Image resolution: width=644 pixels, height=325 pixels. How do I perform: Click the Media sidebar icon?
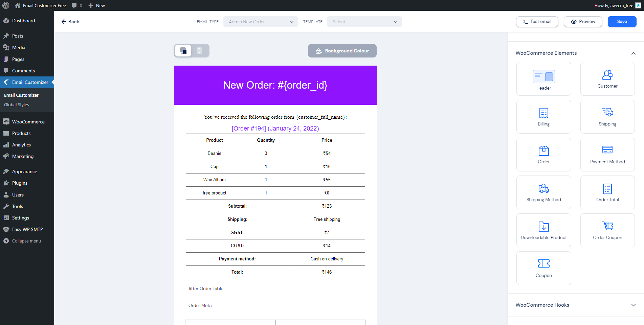pyautogui.click(x=6, y=47)
